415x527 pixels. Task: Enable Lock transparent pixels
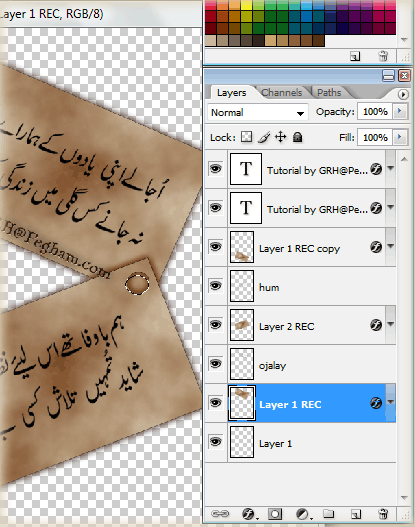246,137
